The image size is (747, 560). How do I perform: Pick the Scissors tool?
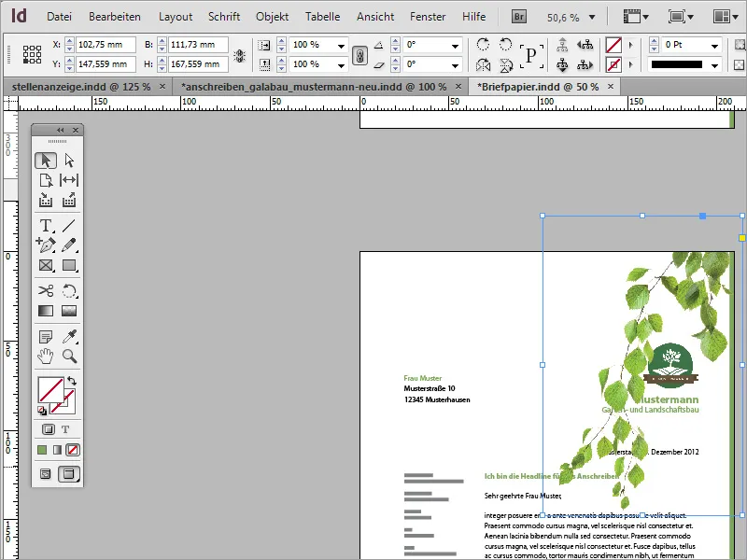tap(46, 290)
